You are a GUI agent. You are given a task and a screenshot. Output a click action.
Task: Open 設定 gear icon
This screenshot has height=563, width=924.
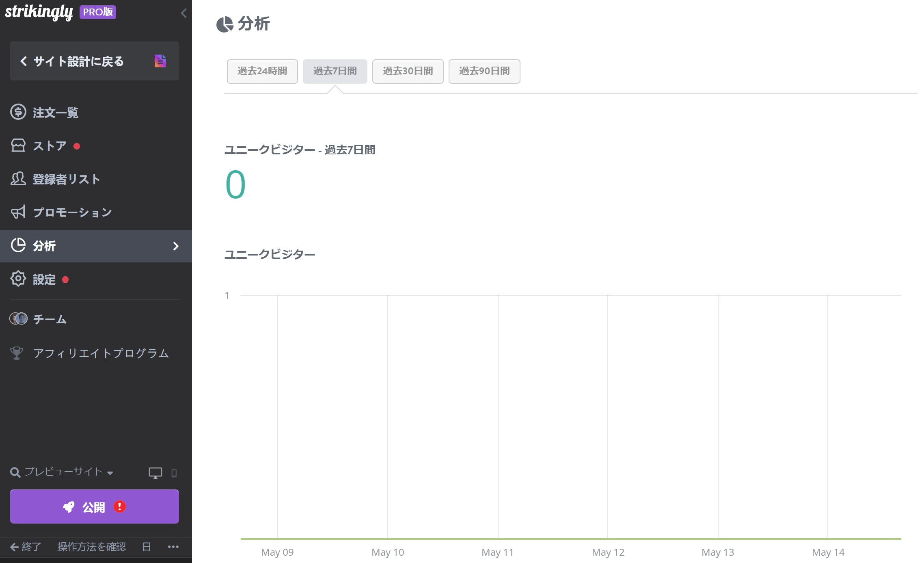[x=18, y=279]
